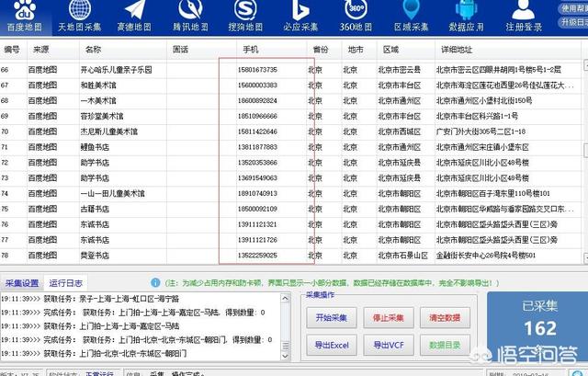Click the 北京市西城区 region cell

[x=400, y=131]
